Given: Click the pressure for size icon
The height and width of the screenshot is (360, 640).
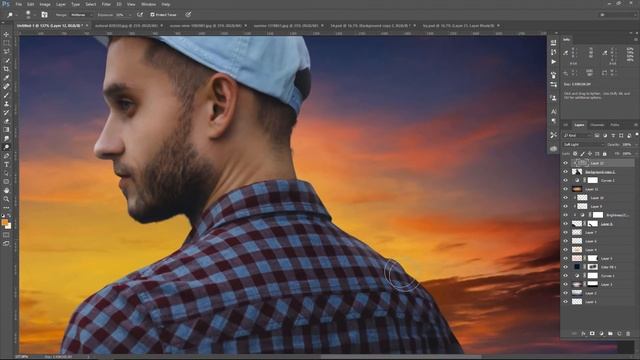Looking at the screenshot, I should pos(188,14).
